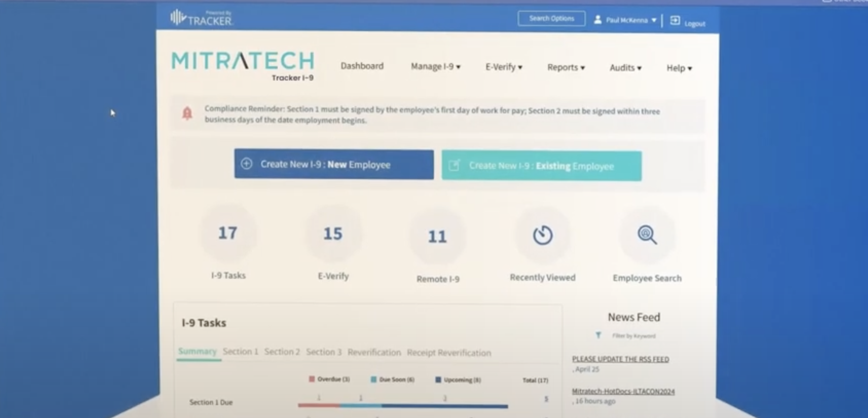
Task: Switch to the Receipt Reverification tab
Action: point(449,353)
